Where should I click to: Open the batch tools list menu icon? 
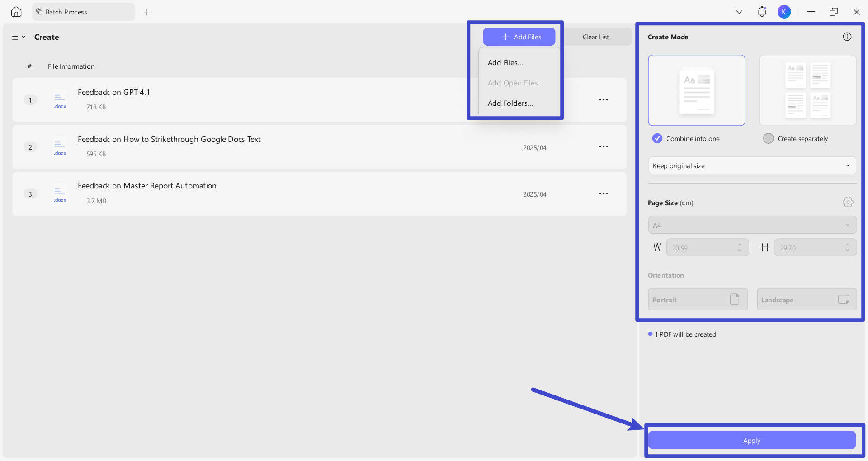pyautogui.click(x=18, y=37)
